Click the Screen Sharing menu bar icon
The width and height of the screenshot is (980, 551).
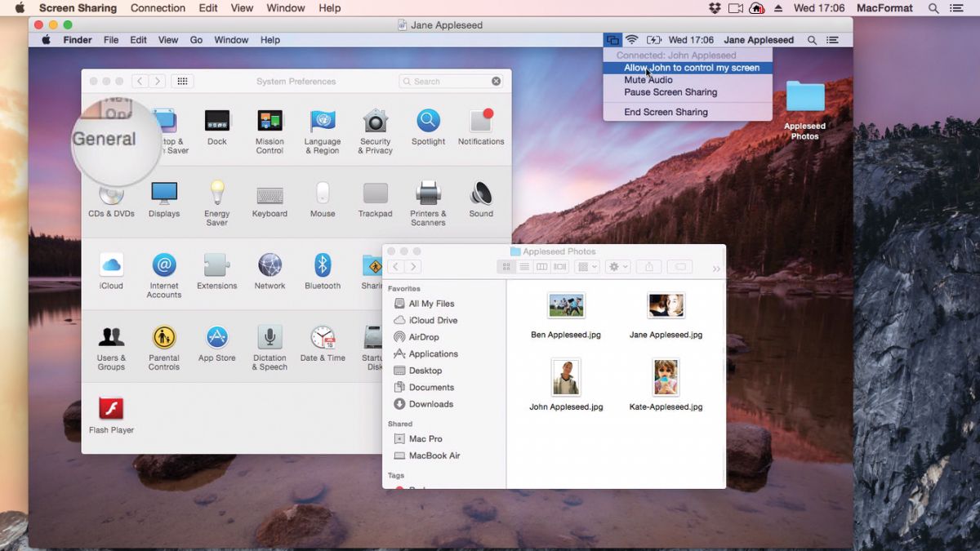click(x=612, y=40)
